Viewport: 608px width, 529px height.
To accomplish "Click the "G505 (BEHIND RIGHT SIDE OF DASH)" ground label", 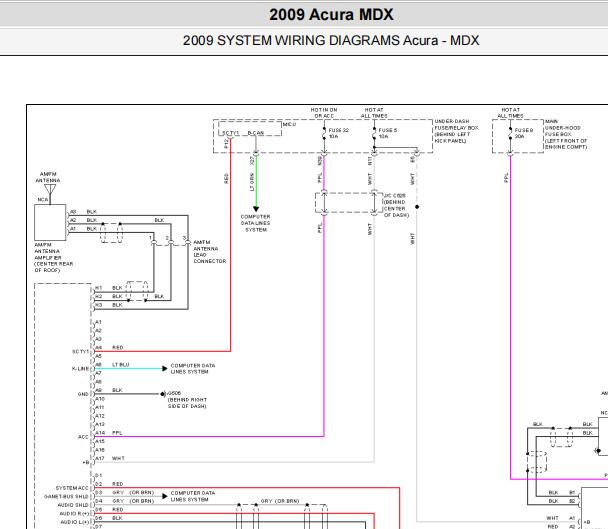I will [x=187, y=399].
